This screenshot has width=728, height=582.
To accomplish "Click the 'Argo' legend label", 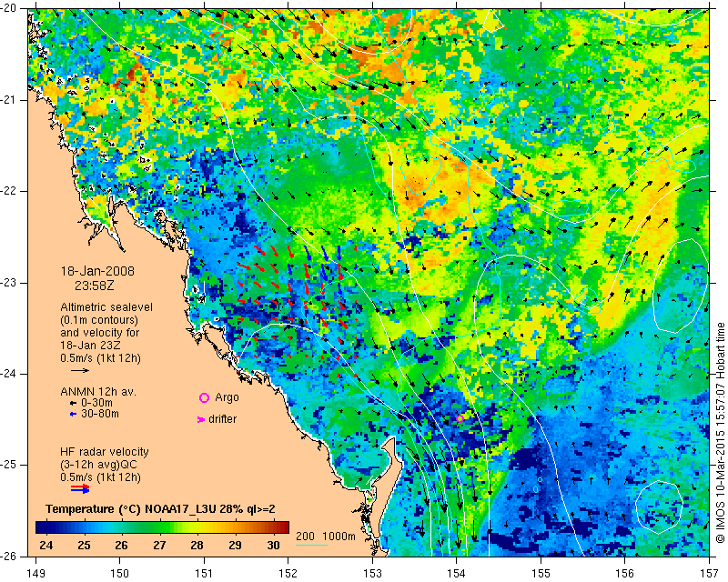I will pos(227,397).
